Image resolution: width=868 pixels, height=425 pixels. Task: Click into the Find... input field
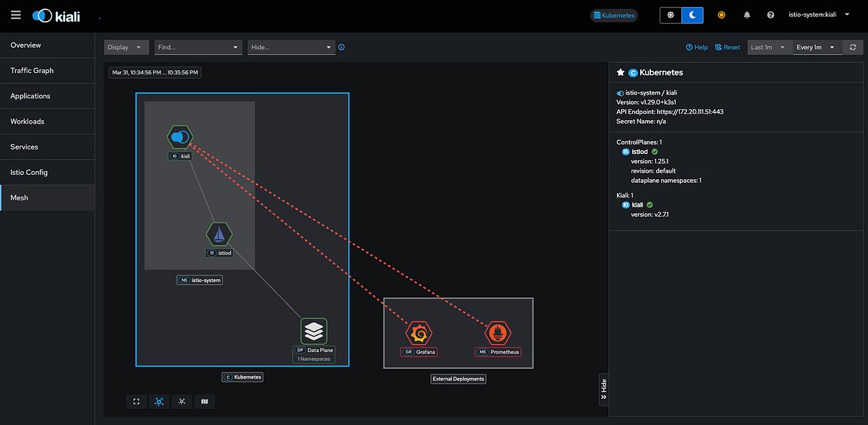click(192, 47)
